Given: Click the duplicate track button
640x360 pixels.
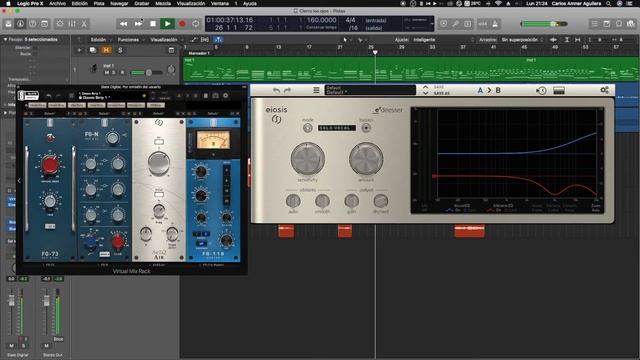Looking at the screenshot, I should coord(93,50).
